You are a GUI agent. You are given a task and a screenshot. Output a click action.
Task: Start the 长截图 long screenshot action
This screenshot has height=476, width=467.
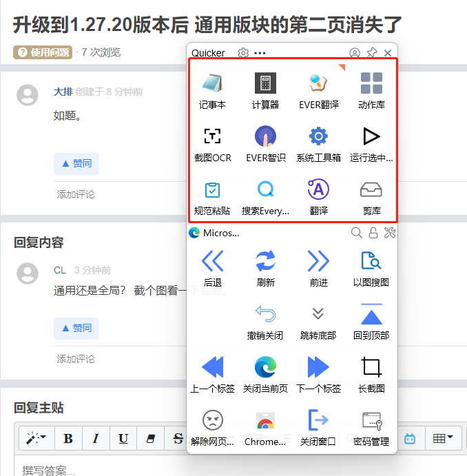tap(371, 375)
